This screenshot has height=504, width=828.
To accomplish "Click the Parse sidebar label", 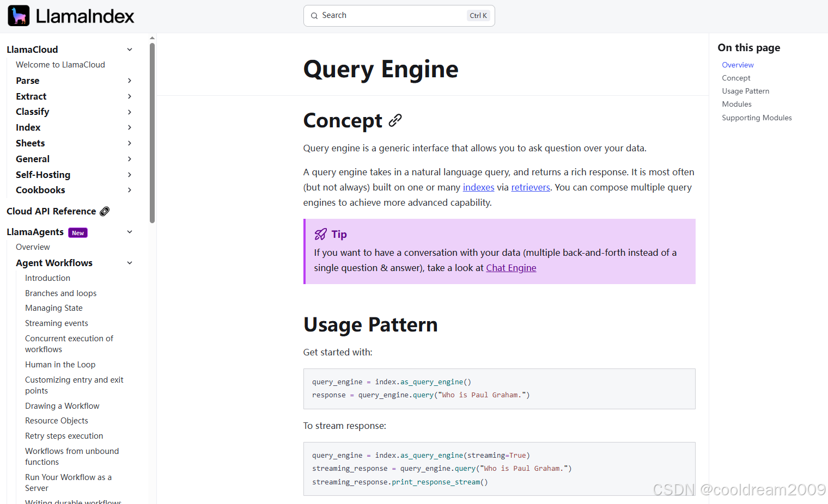I will click(28, 81).
